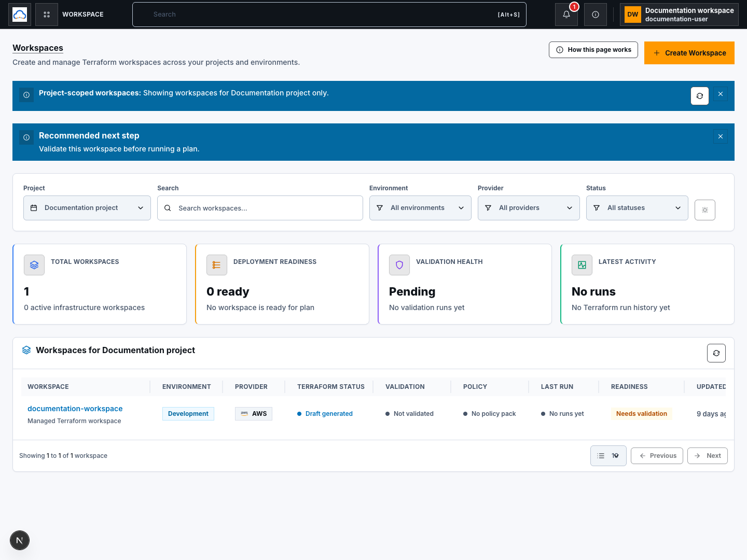
Task: Dismiss the Project-scoped workspaces banner
Action: pos(721,94)
